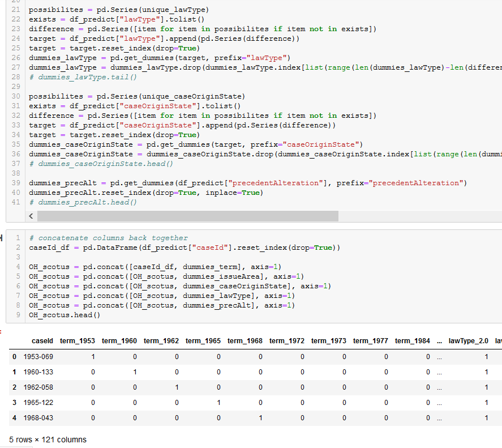The image size is (502, 448).
Task: Place cursor on OH_scotus.head() line
Action: (64, 315)
